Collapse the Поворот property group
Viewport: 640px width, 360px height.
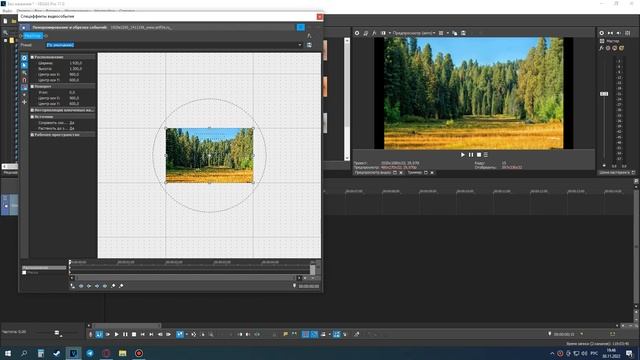click(x=32, y=87)
